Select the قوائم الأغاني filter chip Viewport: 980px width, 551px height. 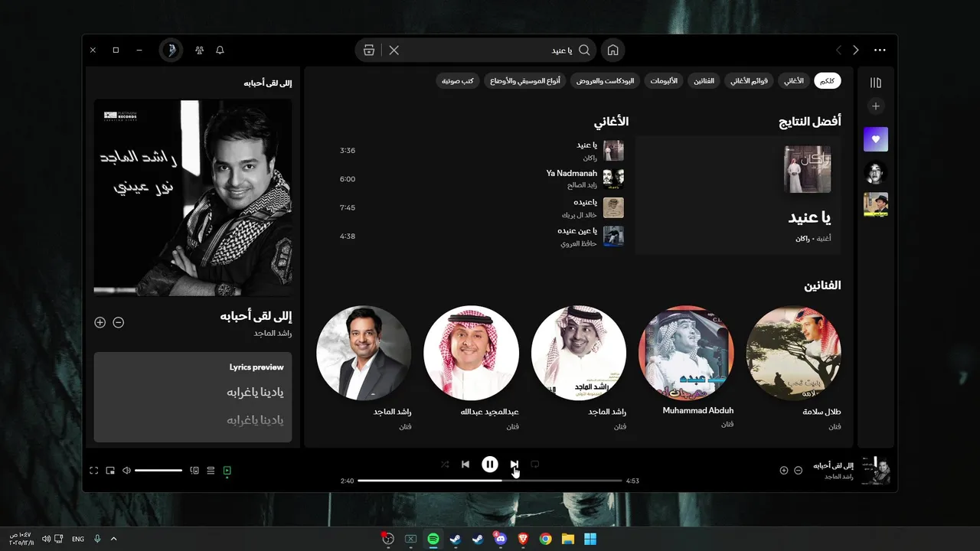tap(750, 80)
